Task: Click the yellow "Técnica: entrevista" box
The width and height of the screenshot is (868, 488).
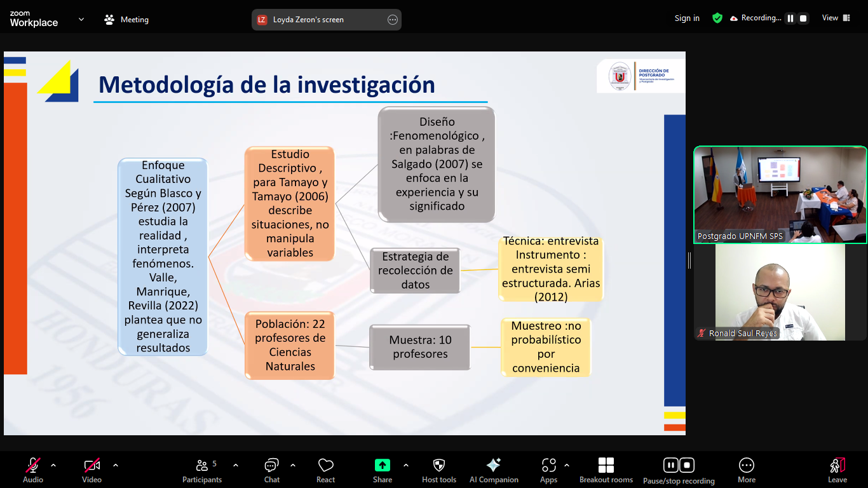Action: point(551,269)
